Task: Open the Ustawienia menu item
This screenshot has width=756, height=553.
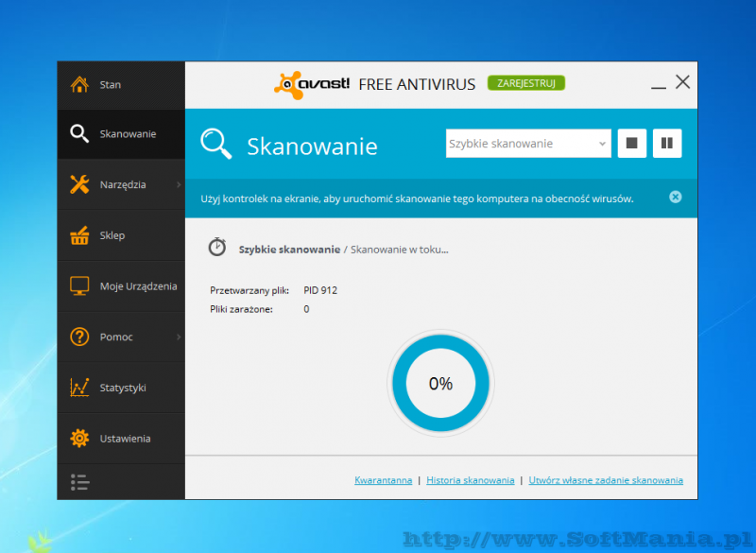Action: (x=121, y=439)
